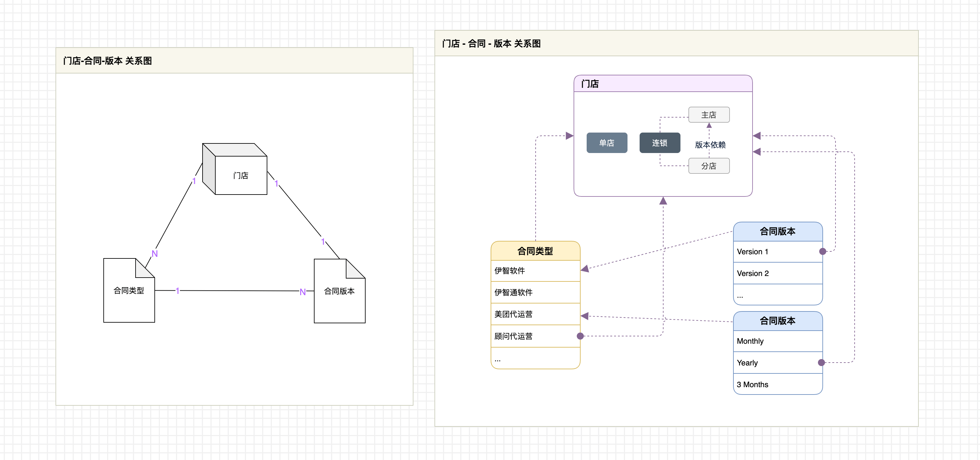This screenshot has height=460, width=980.
Task: Select the 版本依赖 label
Action: tap(710, 145)
